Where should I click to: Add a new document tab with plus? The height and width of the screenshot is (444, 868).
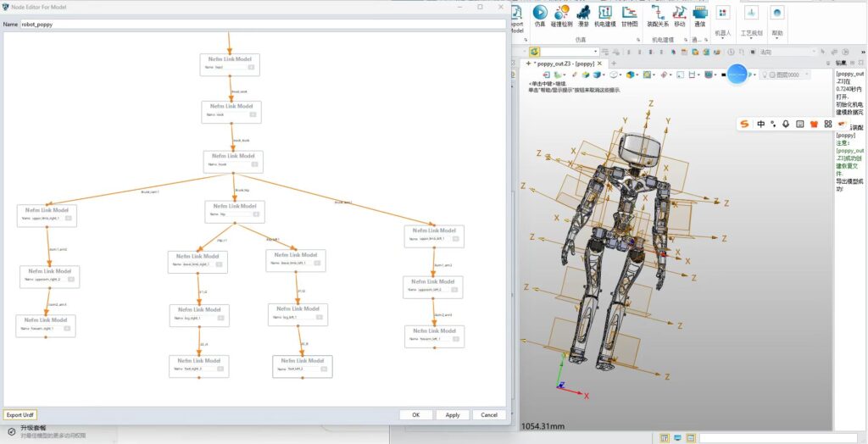pyautogui.click(x=614, y=64)
